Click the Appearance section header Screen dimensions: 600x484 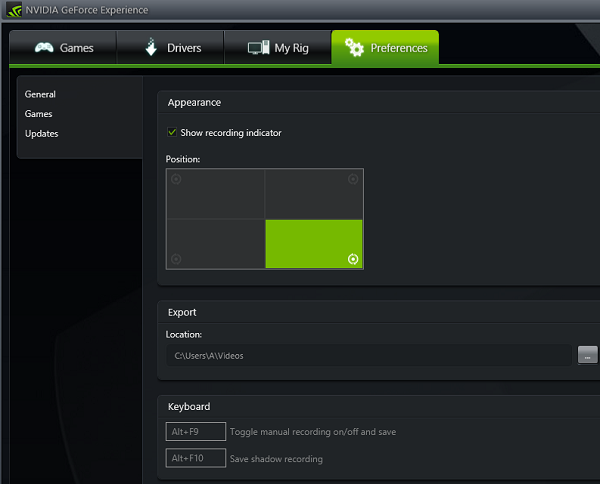(x=194, y=102)
